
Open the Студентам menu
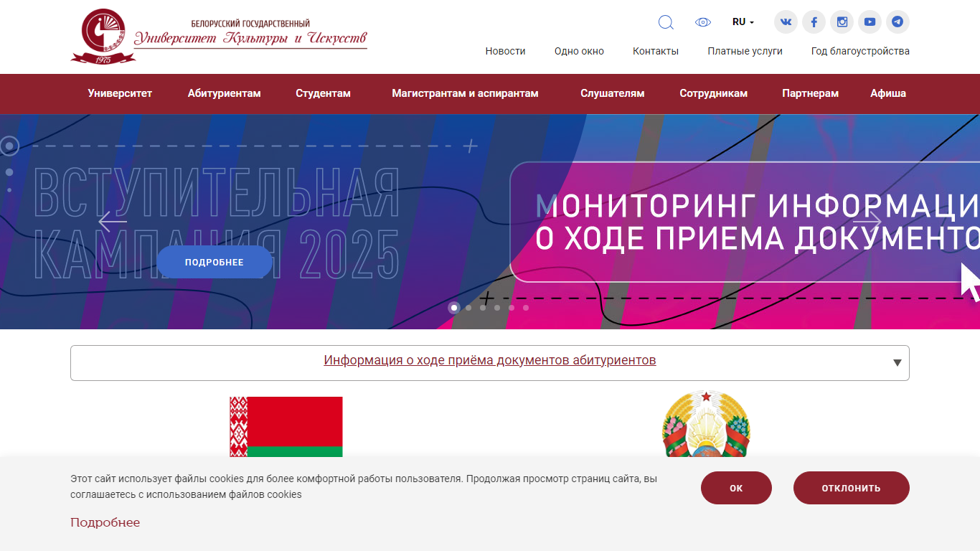tap(323, 93)
